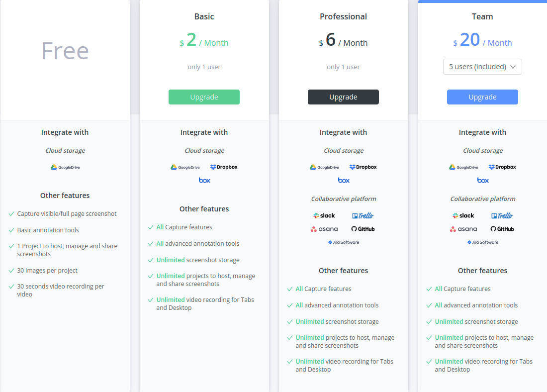Click the box icon under Basic cloud storage
Viewport: 547px width, 392px height.
(204, 180)
